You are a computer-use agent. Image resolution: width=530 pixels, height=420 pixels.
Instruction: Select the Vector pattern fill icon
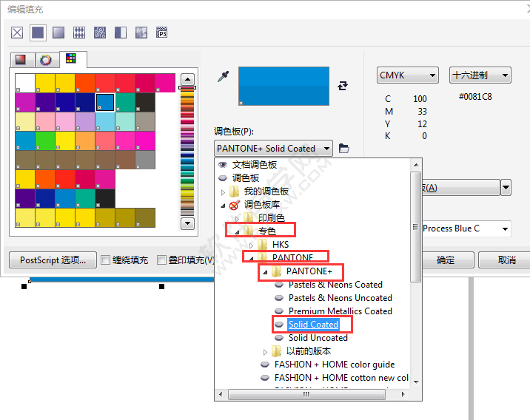click(x=79, y=33)
